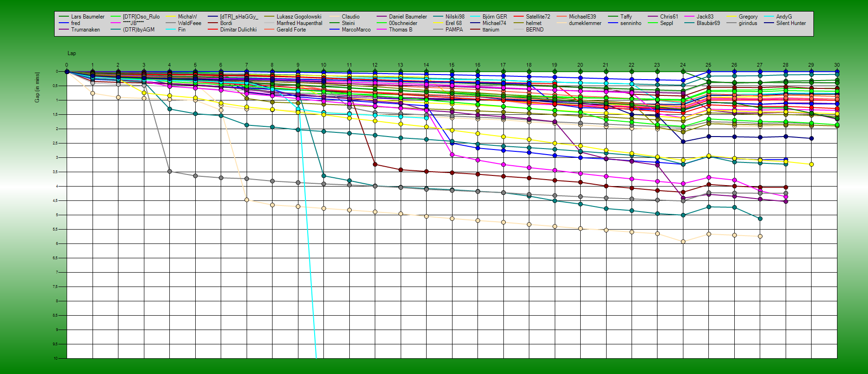Image resolution: width=868 pixels, height=374 pixels.
Task: Click lap number 15 on top axis
Action: point(452,65)
